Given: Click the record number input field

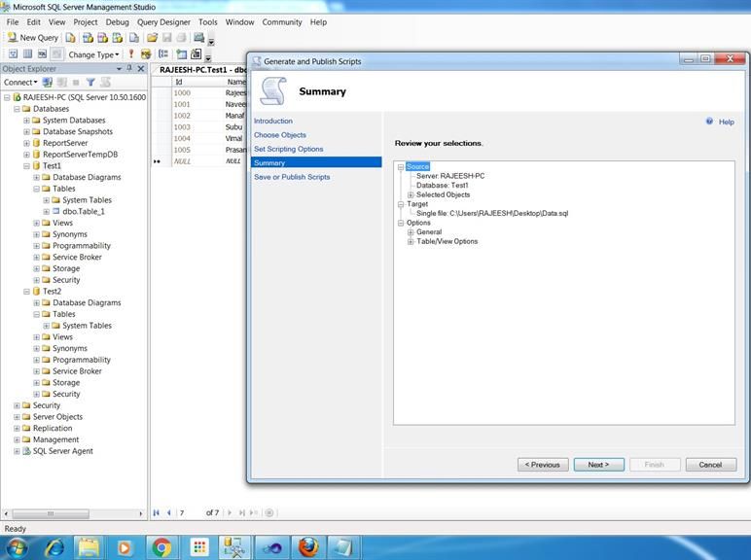Looking at the screenshot, I should pyautogui.click(x=190, y=512).
